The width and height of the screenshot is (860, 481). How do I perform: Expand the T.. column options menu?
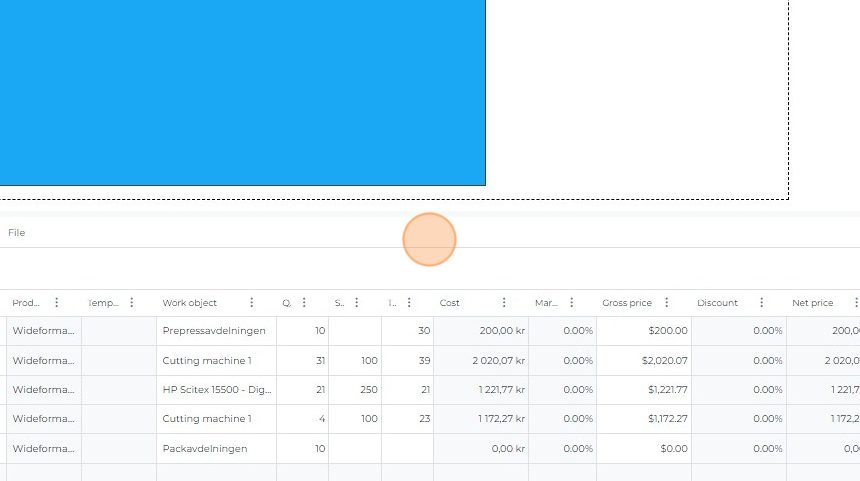(409, 303)
